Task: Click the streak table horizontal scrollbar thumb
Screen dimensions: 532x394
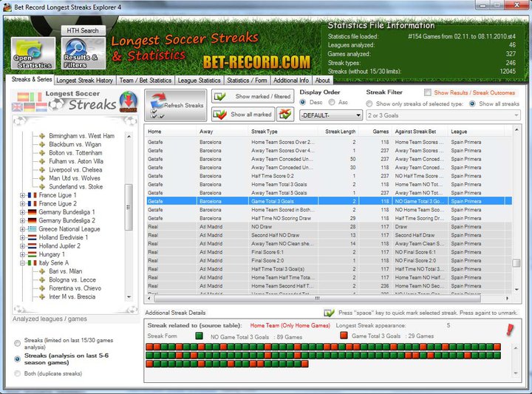Action: (x=318, y=299)
